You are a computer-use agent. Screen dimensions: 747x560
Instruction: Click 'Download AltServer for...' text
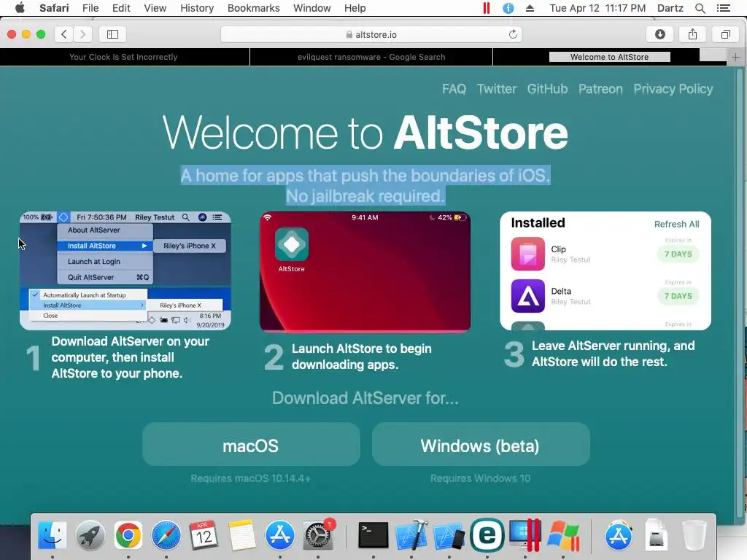[365, 398]
